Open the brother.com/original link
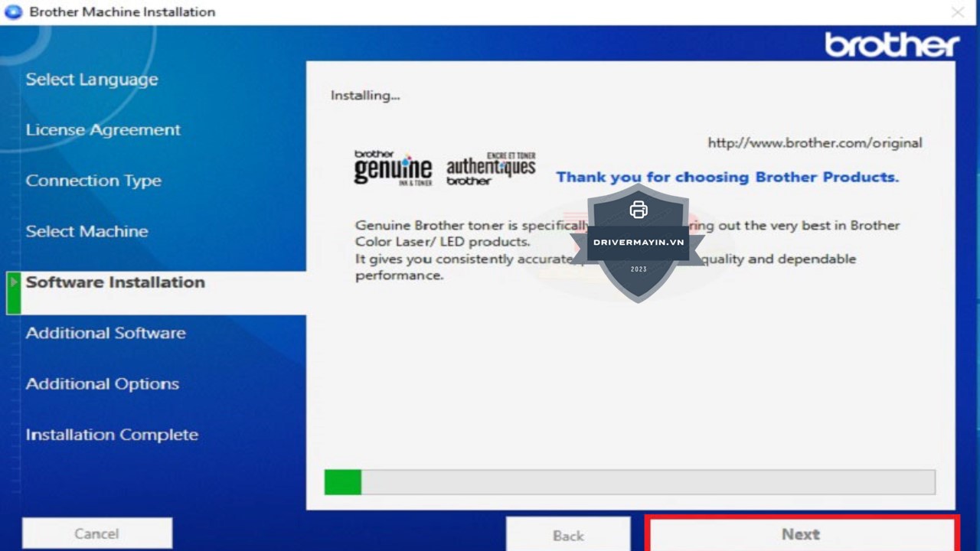Screen dimensions: 980x551 815,143
